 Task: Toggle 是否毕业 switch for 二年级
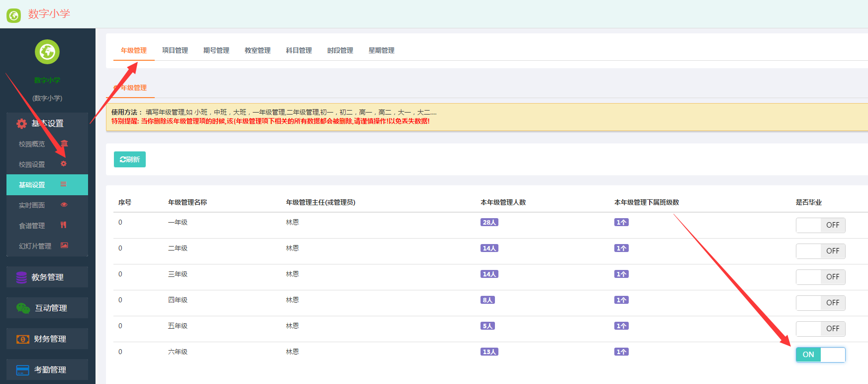coord(821,251)
